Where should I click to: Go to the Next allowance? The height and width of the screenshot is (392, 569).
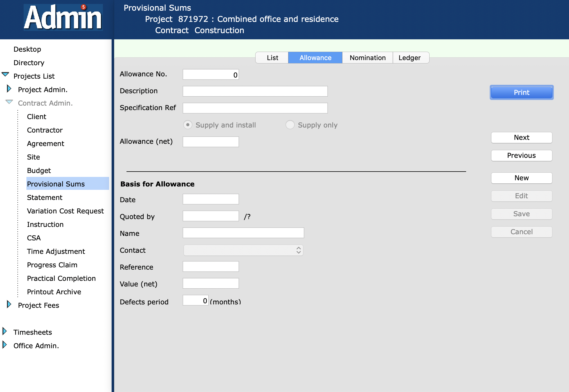[x=521, y=137]
